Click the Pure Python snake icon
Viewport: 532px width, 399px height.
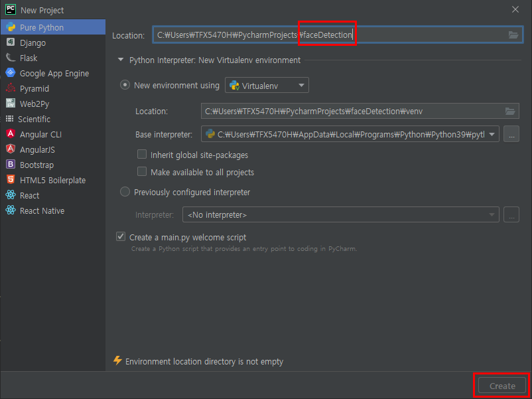[x=11, y=27]
